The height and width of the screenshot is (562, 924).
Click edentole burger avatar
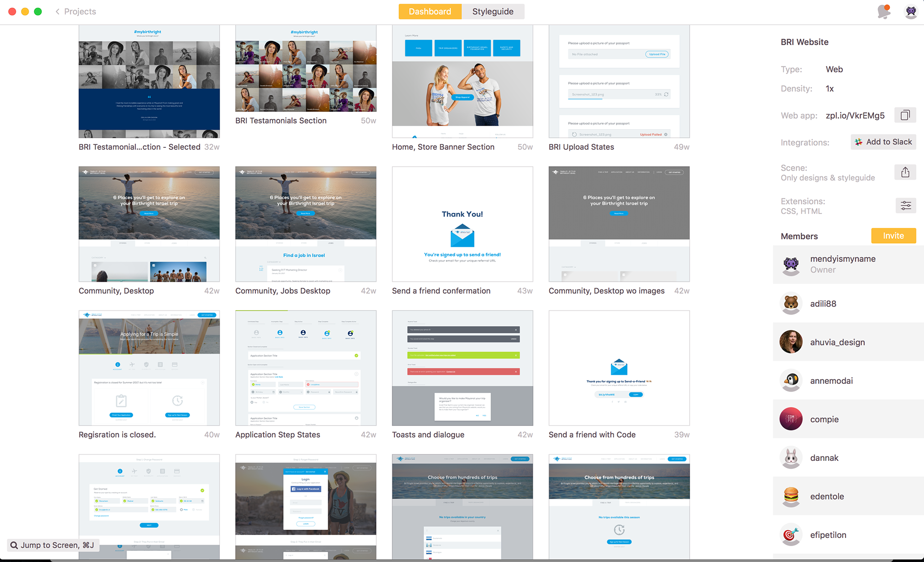(x=791, y=496)
